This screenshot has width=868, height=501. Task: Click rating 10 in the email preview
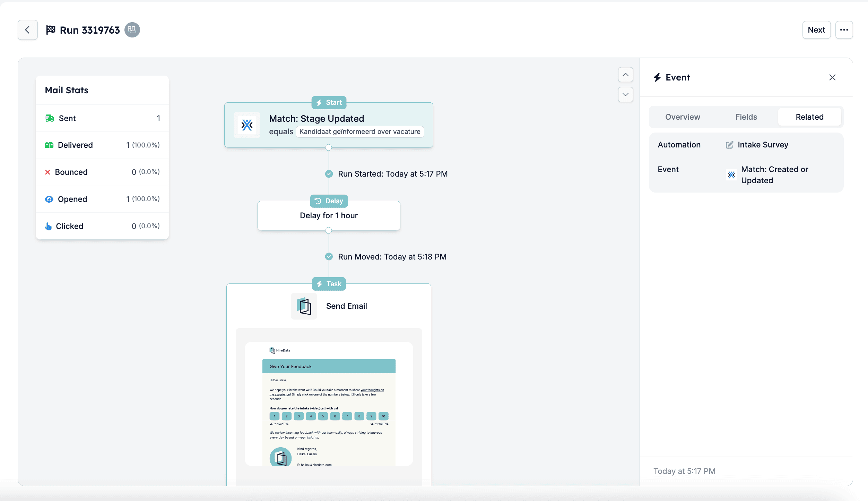pyautogui.click(x=383, y=416)
